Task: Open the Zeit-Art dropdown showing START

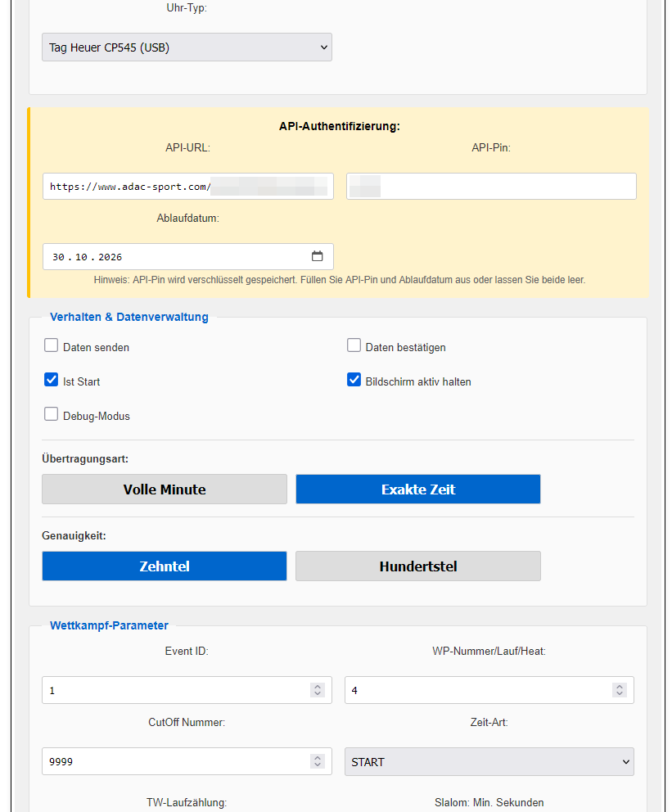Action: [489, 762]
